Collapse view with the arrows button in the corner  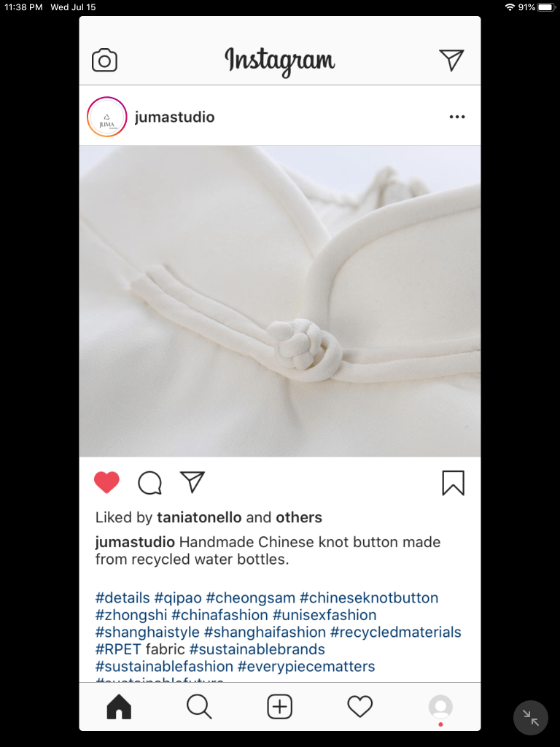coord(531,718)
